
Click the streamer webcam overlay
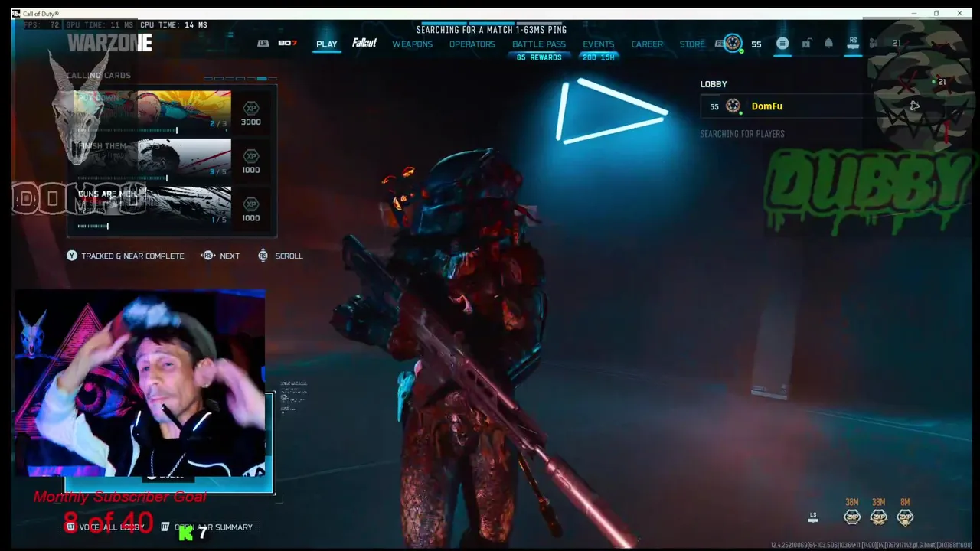tap(141, 384)
